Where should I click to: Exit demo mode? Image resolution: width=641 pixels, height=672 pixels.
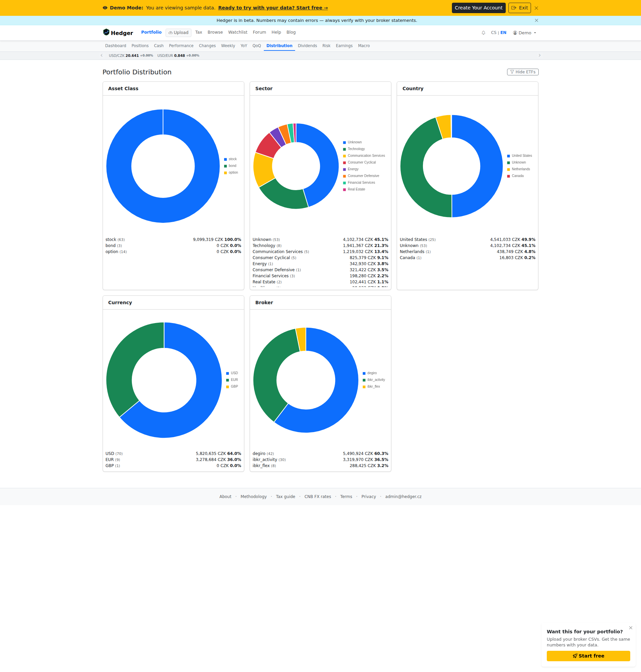tap(519, 8)
